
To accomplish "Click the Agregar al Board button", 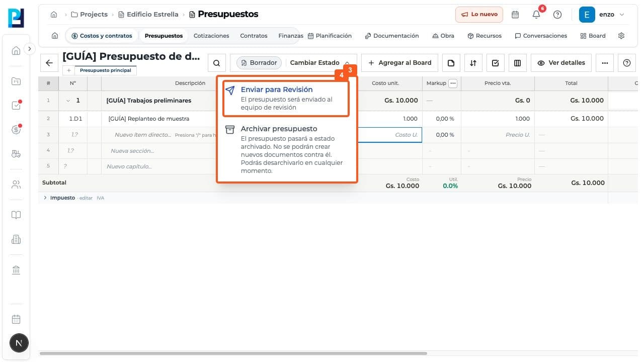I will tap(399, 63).
